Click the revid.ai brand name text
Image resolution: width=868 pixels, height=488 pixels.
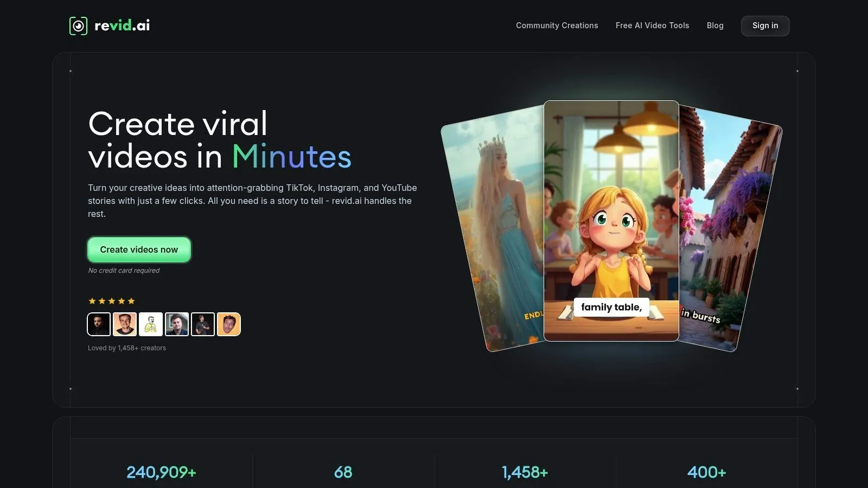122,25
